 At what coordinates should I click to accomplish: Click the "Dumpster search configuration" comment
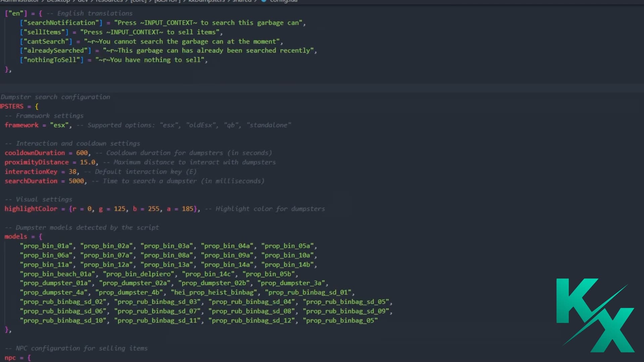(x=55, y=97)
